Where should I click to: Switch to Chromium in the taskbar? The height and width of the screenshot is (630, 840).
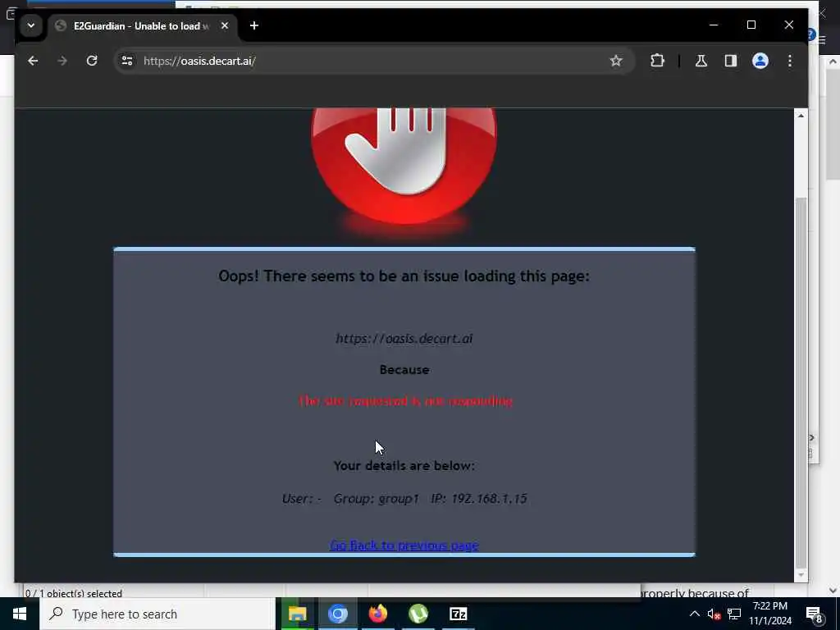[x=337, y=614]
